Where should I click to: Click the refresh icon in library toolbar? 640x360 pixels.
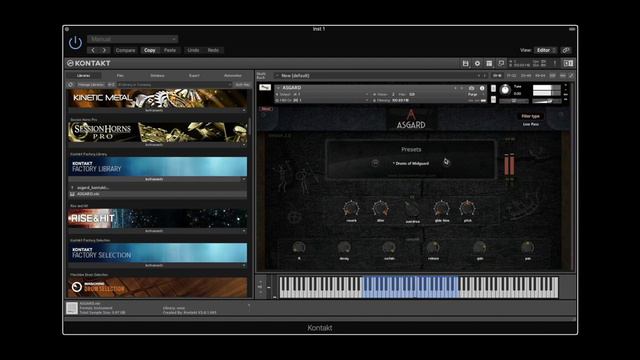click(71, 84)
